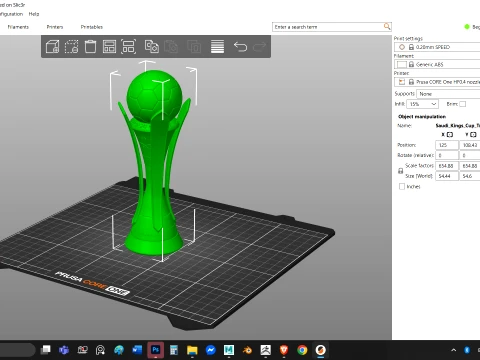The image size is (480, 360).
Task: Click the Task View taskbar icon
Action: 45,350
